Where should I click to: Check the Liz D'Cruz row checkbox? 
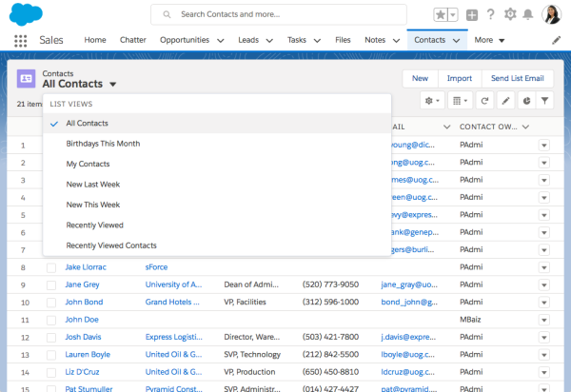tap(51, 373)
